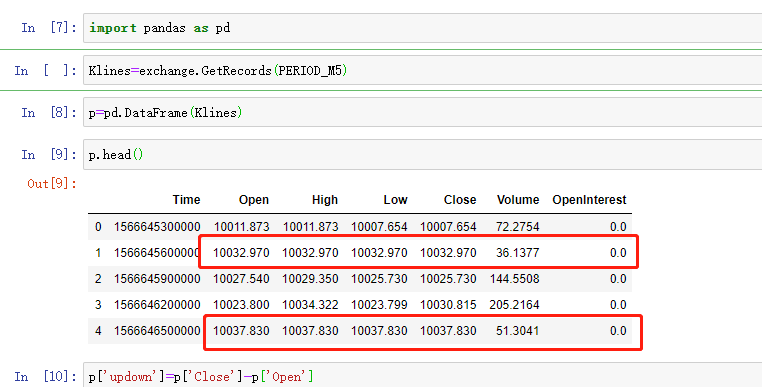Click Time value 1566645300000
The image size is (762, 387).
point(157,227)
